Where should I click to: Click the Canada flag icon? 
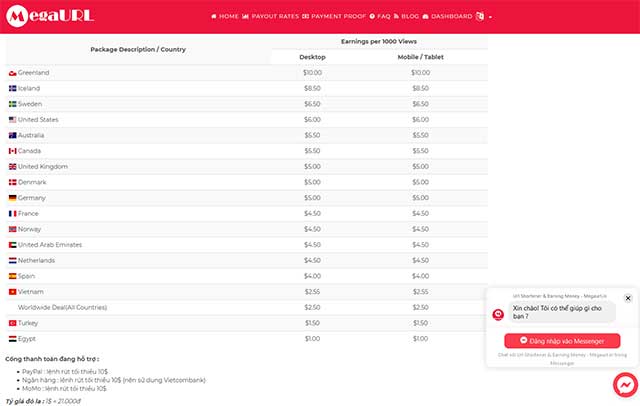pyautogui.click(x=12, y=151)
